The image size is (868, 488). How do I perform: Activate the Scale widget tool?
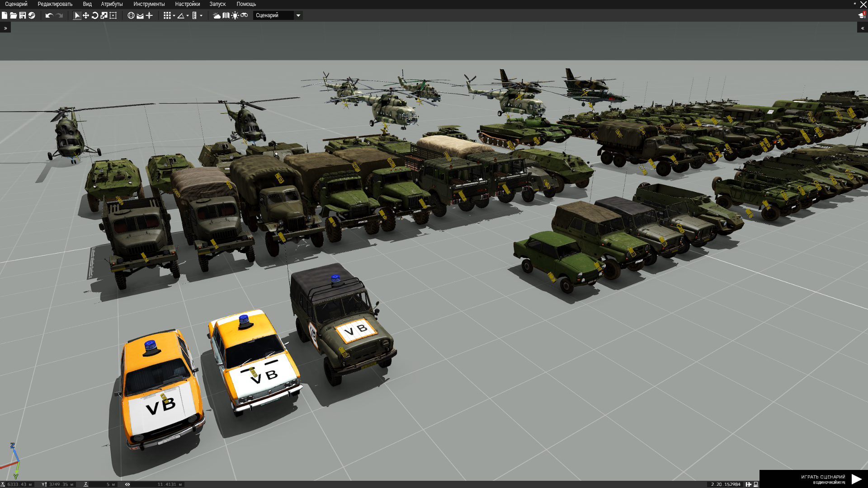coord(104,15)
